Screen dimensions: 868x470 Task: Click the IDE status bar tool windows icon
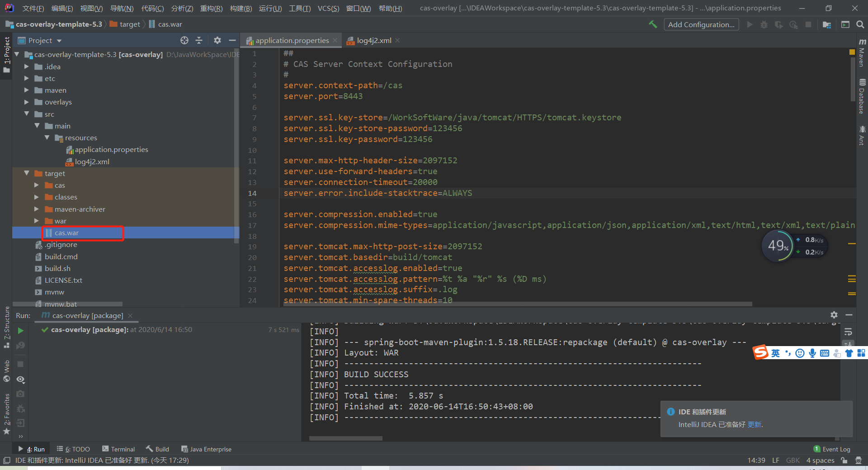tap(6, 461)
